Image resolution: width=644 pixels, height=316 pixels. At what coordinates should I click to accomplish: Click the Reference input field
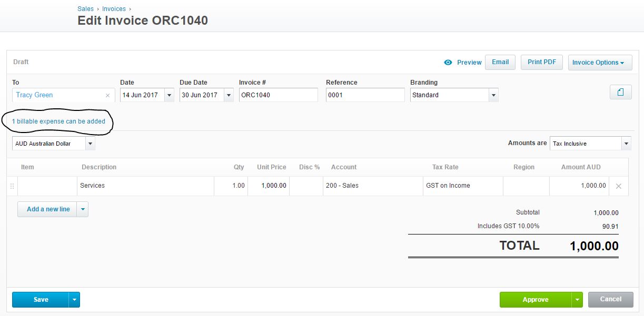pos(364,95)
